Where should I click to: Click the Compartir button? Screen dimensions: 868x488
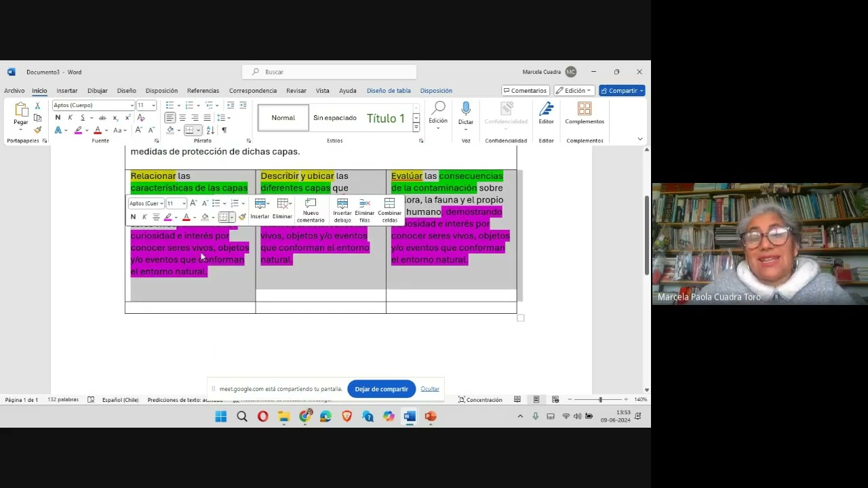(622, 90)
